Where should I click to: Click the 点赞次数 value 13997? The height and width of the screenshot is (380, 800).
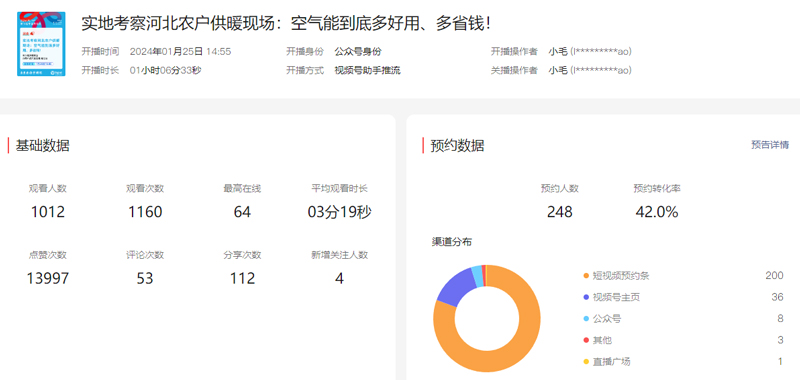coord(48,278)
